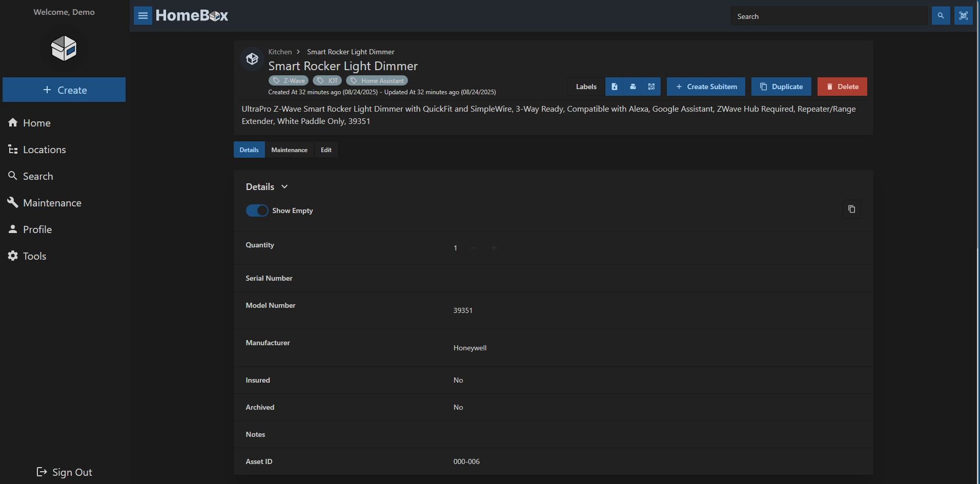Open the Edit tab
Screen dimensions: 980x484
(325, 150)
